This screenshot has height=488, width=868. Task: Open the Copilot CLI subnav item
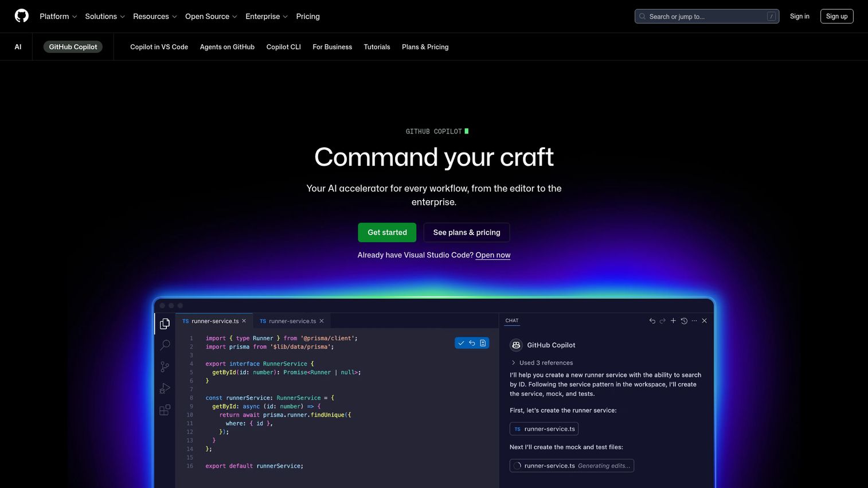(x=283, y=47)
